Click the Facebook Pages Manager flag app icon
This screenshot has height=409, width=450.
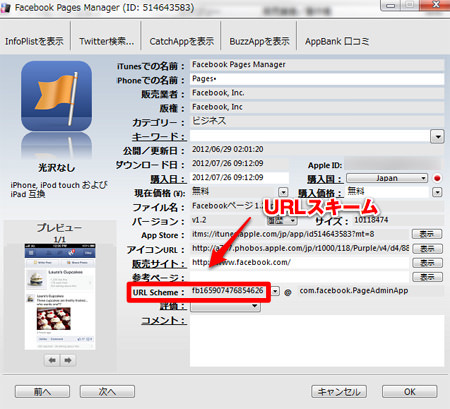click(x=56, y=96)
